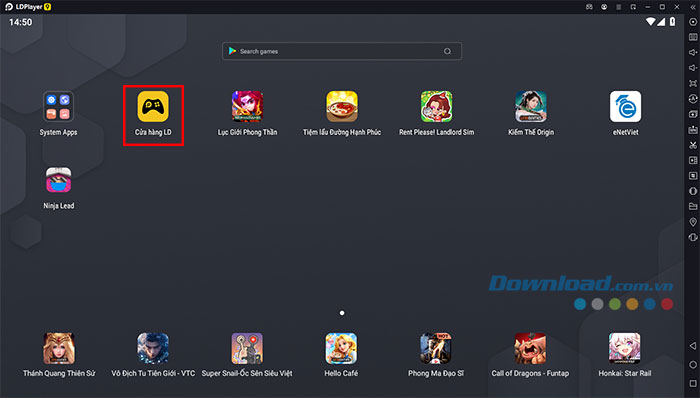Launch Honkai: Star Rail game
Screen dimensions: 700x398
pyautogui.click(x=625, y=348)
